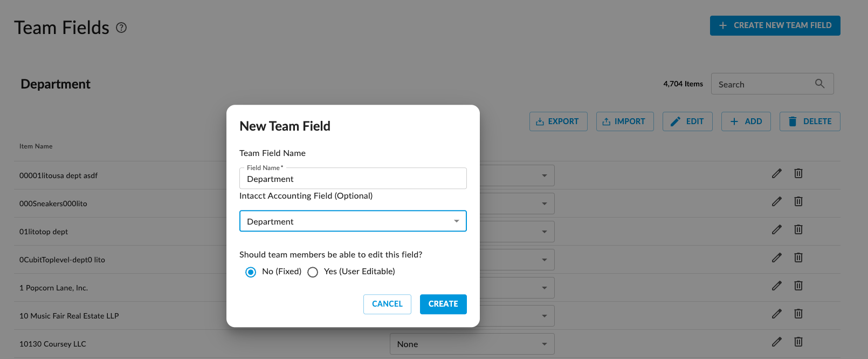Open the Intacct Accounting Field dropdown
868x359 pixels.
353,221
